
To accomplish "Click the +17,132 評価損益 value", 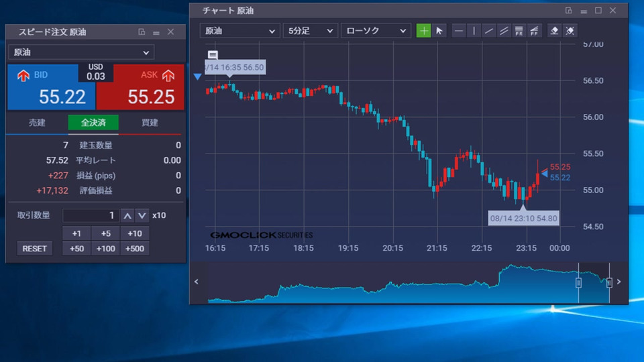I will pos(52,191).
